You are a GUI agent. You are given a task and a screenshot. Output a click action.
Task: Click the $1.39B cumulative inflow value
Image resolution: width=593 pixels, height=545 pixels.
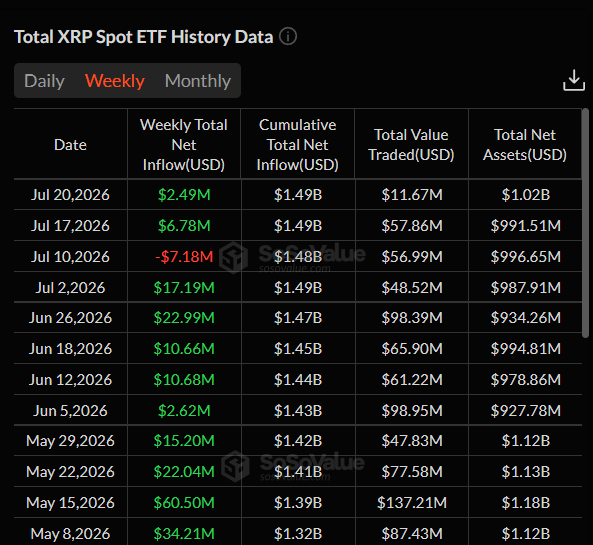coord(298,503)
